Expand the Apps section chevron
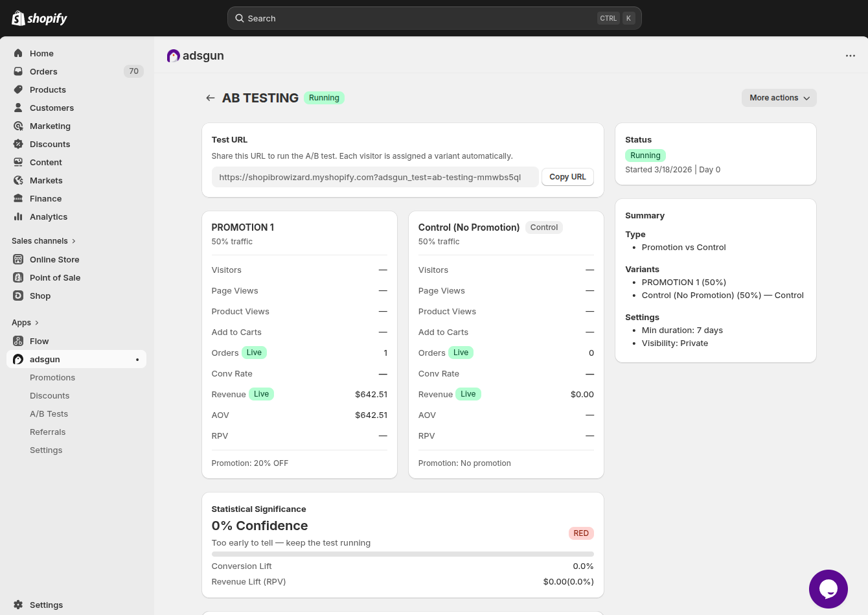868x615 pixels. tap(36, 323)
